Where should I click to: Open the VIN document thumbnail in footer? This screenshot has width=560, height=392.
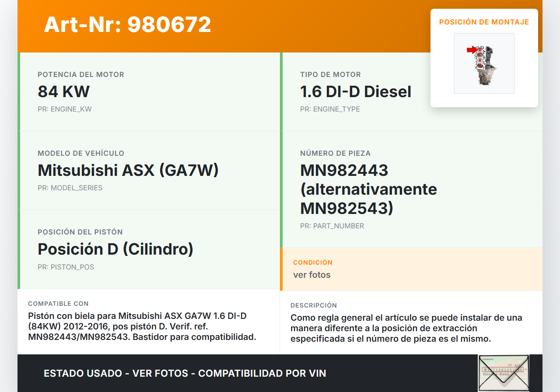[503, 373]
